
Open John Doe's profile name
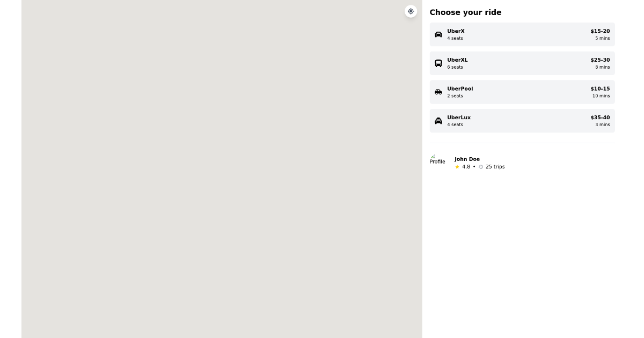[x=467, y=159]
